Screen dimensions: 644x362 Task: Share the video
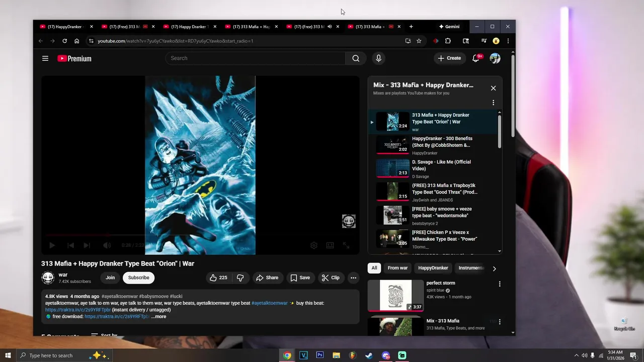(x=267, y=278)
